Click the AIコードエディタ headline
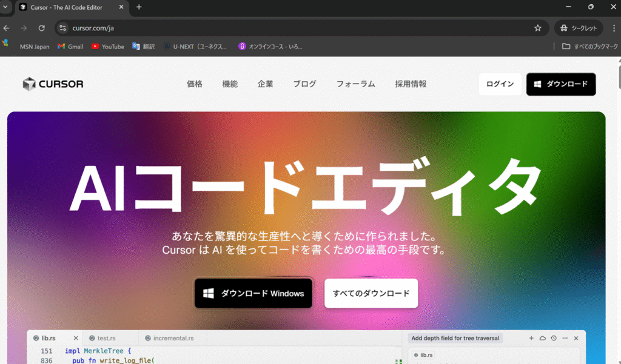Screen dimensions: 621x364 (306, 188)
